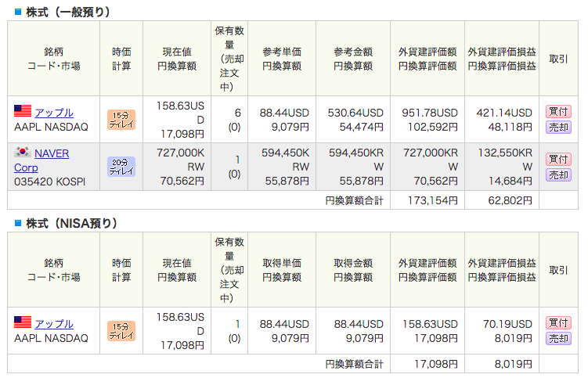This screenshot has width=588, height=385.
Task: Select 株式(NISA預り) section heading
Action: pyautogui.click(x=71, y=224)
